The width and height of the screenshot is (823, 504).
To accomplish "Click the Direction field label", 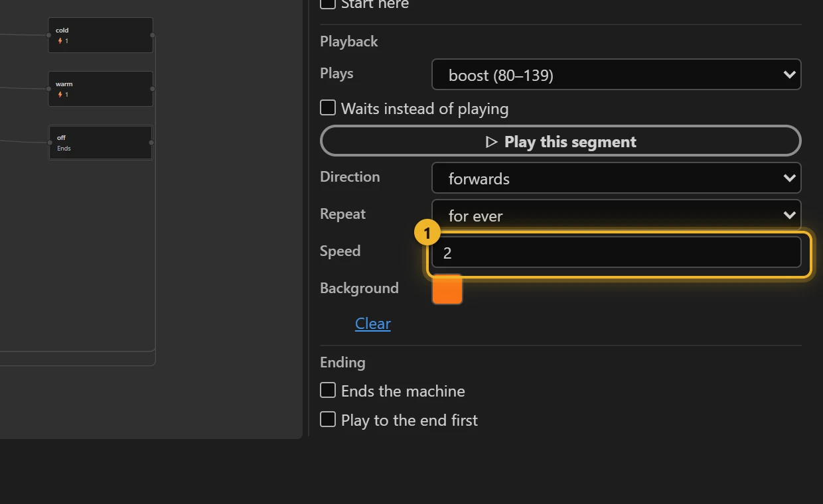I will 350,176.
